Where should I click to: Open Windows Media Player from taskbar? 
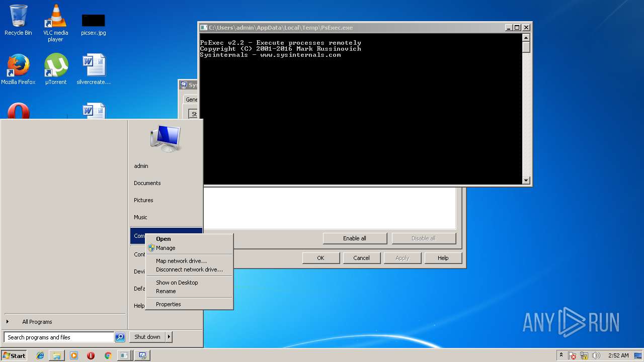(74, 355)
